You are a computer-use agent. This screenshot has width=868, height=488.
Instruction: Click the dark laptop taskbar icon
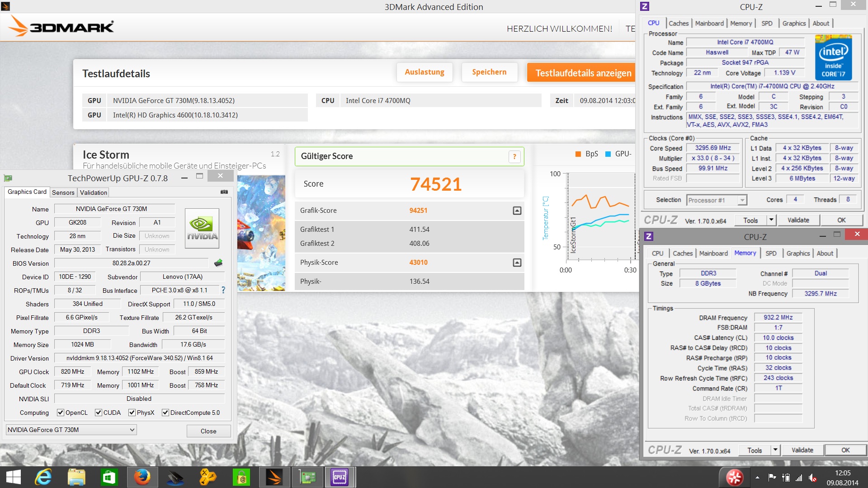[175, 477]
